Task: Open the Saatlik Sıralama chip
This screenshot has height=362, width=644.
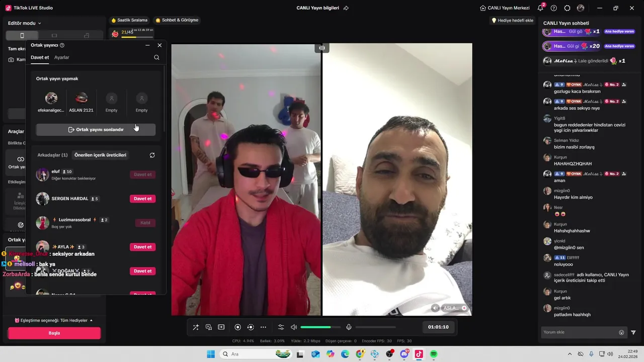Action: 129,20
